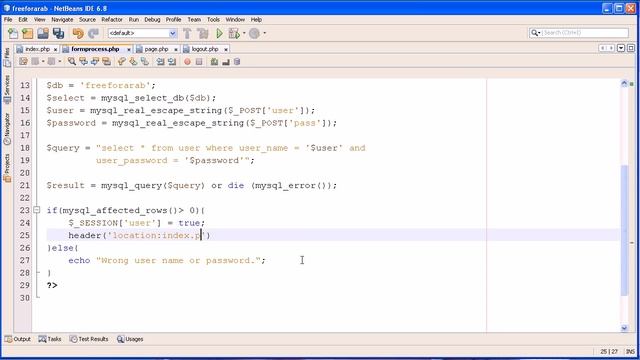Image resolution: width=640 pixels, height=360 pixels.
Task: Click the Open Project toolbar icon
Action: pyautogui.click(x=43, y=33)
